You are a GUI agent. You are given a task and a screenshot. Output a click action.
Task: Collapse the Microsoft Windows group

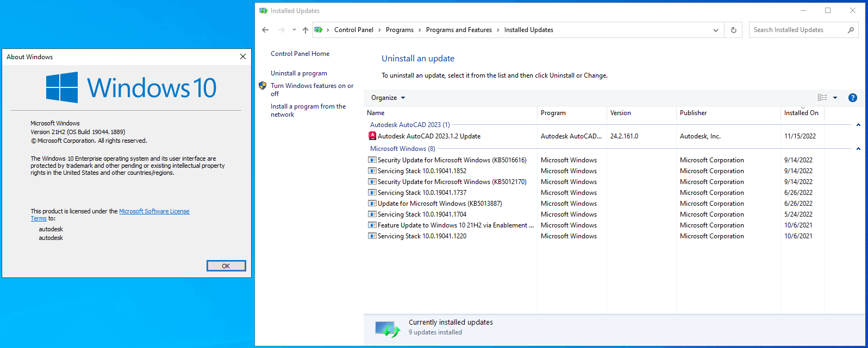point(858,149)
